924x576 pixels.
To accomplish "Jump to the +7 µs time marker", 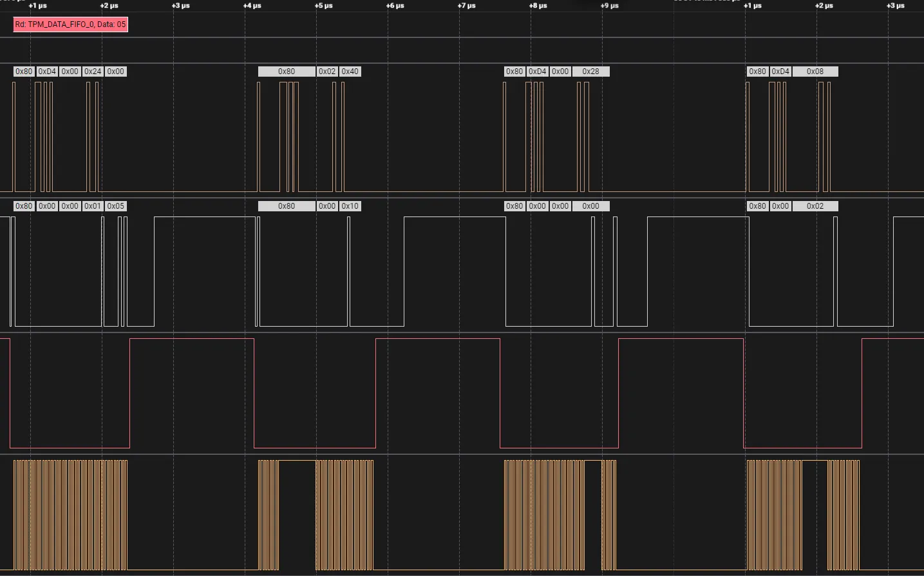I will 466,6.
